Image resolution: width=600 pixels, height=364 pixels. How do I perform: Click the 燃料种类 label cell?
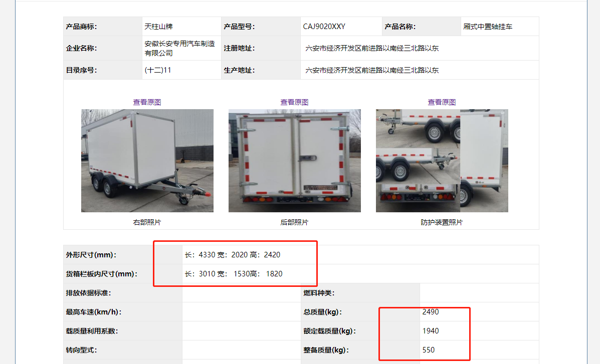pos(360,293)
